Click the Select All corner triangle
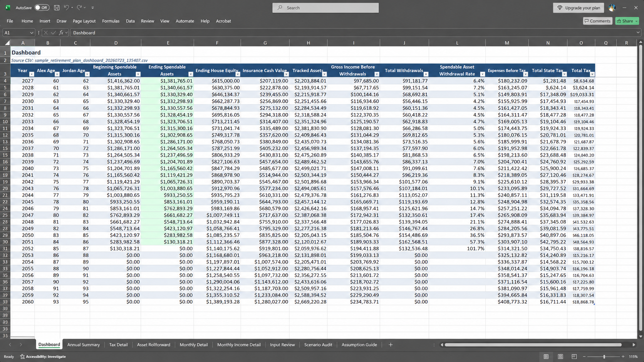Image resolution: width=644 pixels, height=362 pixels. (x=7, y=43)
